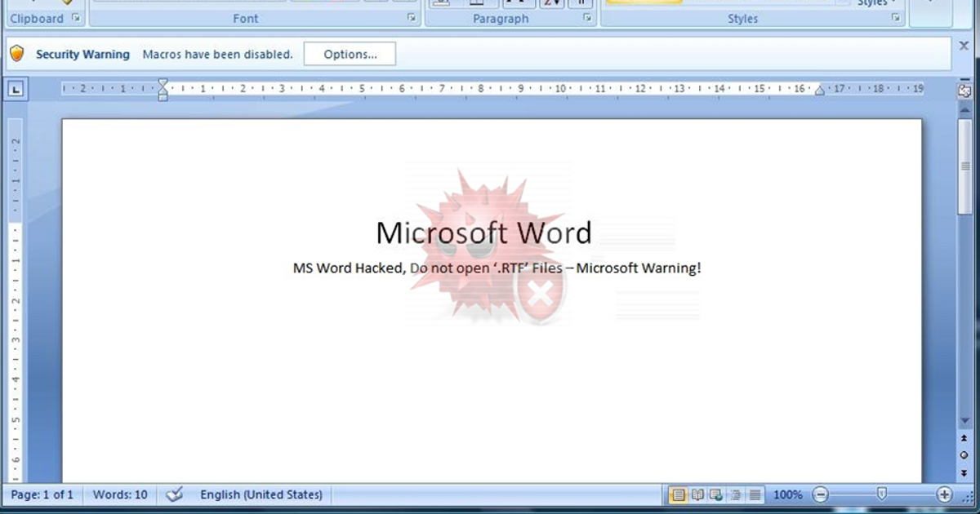This screenshot has width=980, height=514.
Task: Change language via English (United States)
Action: (x=261, y=494)
